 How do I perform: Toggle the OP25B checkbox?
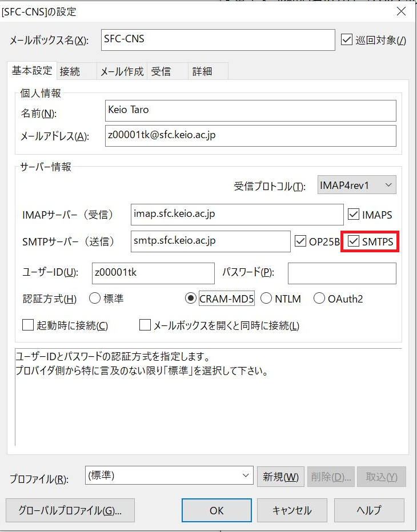[300, 241]
